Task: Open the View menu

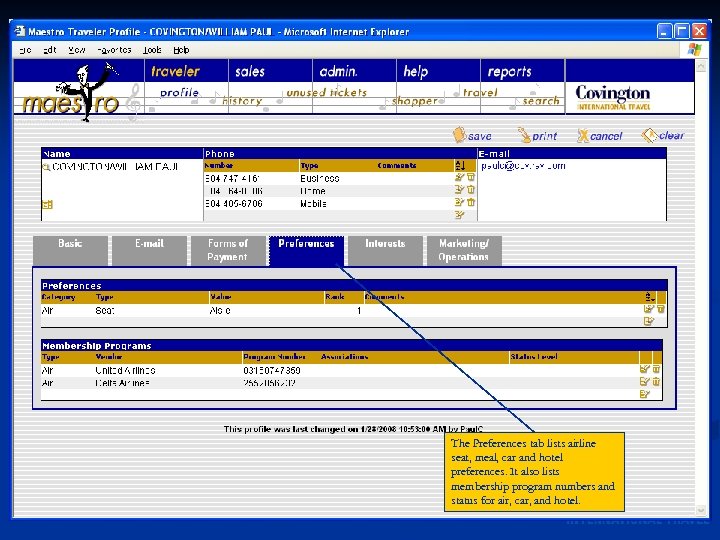Action: pos(76,50)
